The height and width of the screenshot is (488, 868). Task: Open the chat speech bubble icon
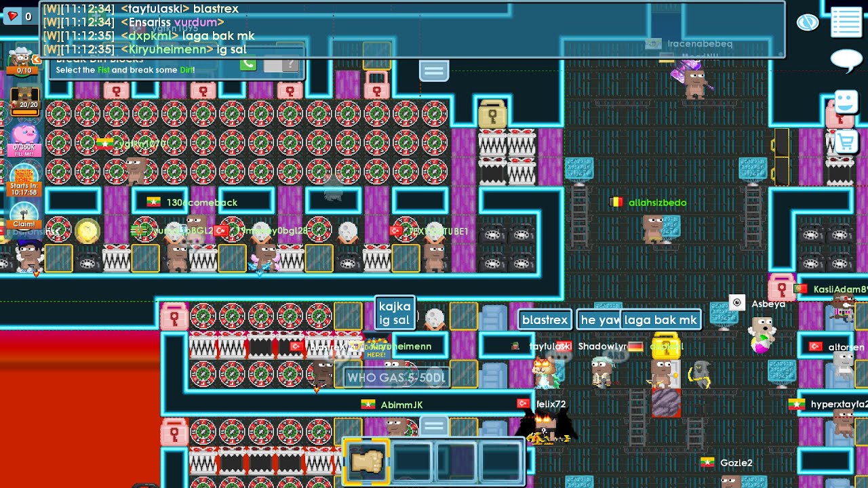click(846, 60)
